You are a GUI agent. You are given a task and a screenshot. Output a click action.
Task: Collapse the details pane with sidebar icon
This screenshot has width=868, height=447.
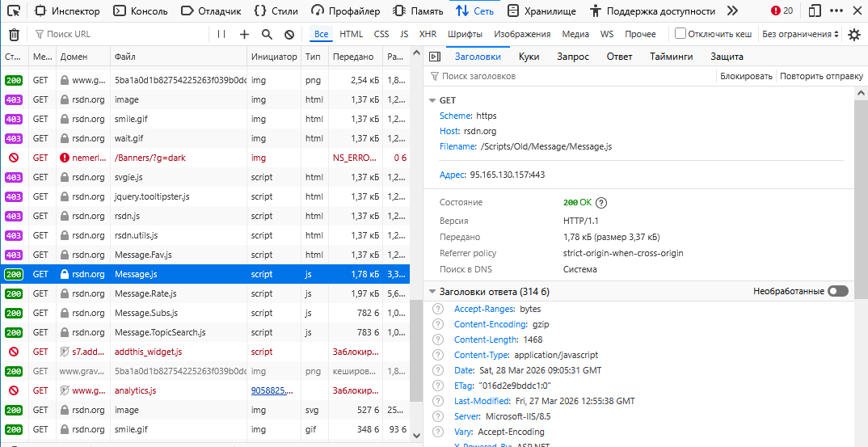434,57
